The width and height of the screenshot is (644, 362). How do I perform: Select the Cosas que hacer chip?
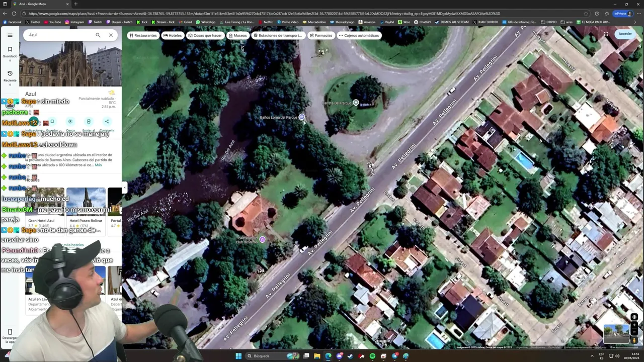(x=205, y=35)
